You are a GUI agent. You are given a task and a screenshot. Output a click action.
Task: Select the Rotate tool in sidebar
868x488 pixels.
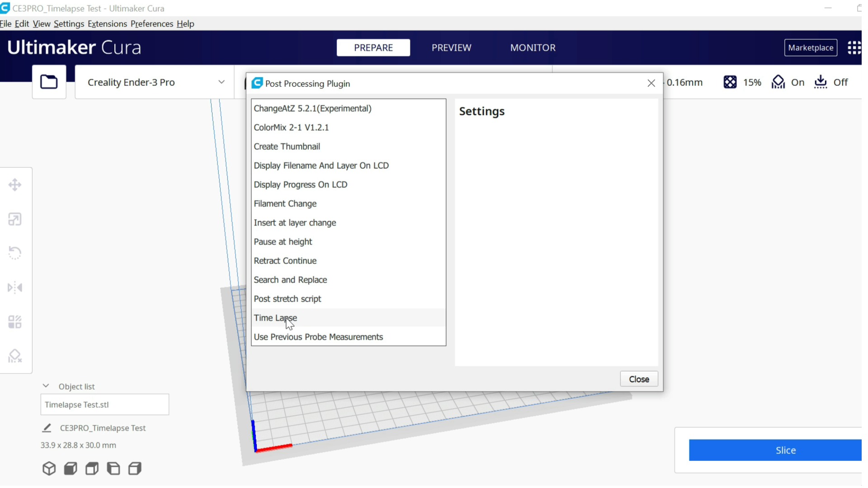[x=15, y=253]
